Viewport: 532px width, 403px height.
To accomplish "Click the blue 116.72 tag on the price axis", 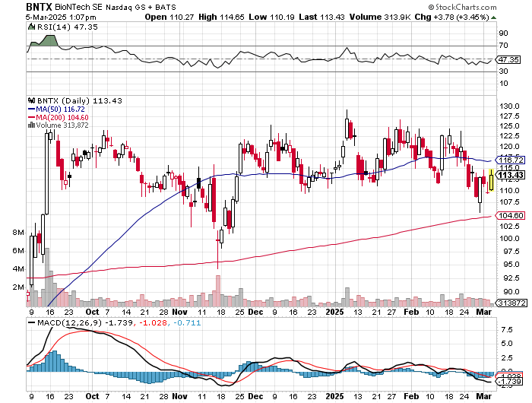I will tap(510, 160).
